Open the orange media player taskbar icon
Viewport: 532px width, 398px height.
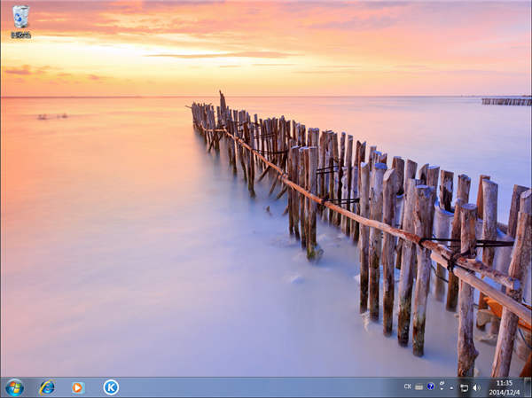pyautogui.click(x=78, y=387)
